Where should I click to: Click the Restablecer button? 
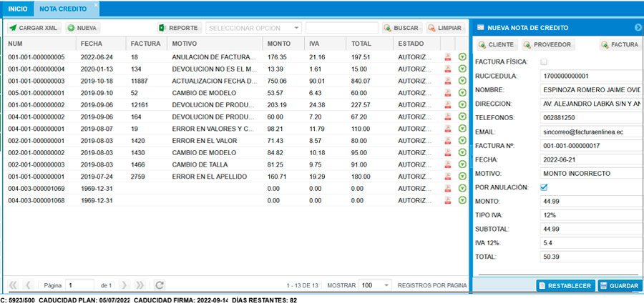pyautogui.click(x=565, y=285)
